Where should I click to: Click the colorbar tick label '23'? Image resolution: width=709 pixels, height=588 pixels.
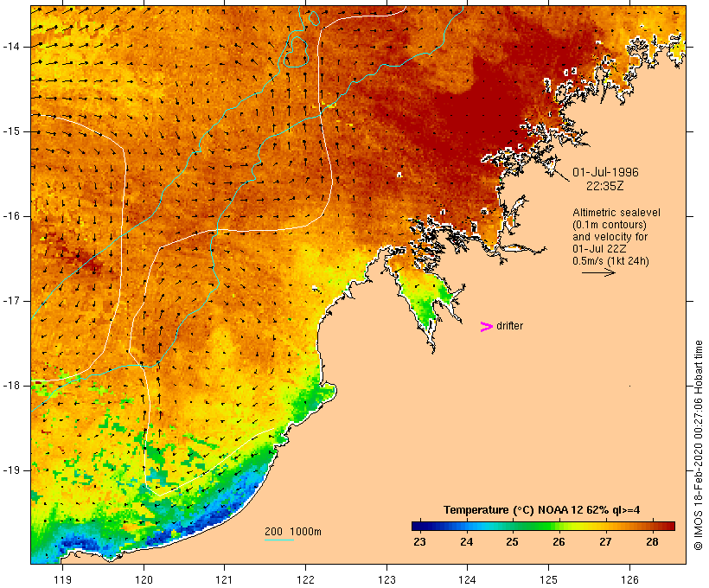tap(419, 542)
